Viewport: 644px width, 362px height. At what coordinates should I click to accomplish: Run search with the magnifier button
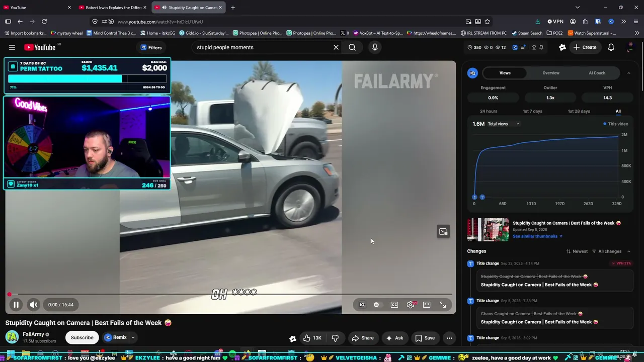[x=352, y=47]
